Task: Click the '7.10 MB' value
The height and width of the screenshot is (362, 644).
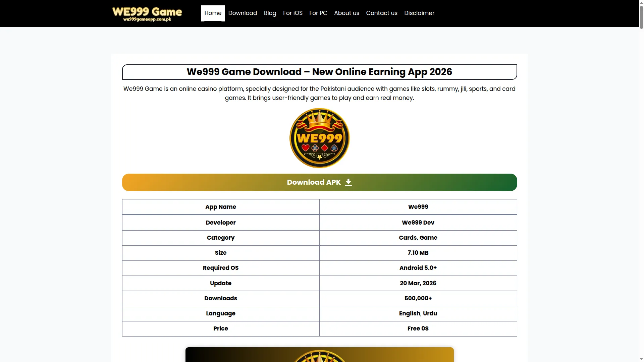Action: [x=418, y=253]
